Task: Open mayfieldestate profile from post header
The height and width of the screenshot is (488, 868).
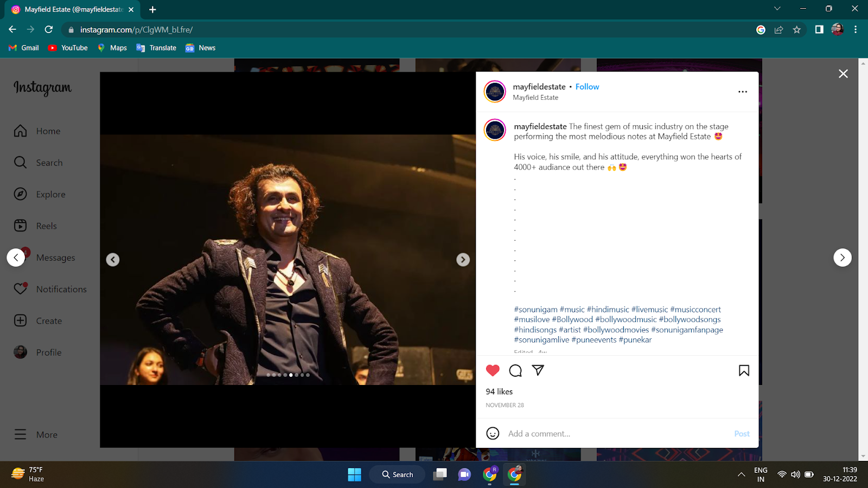Action: pyautogui.click(x=539, y=87)
